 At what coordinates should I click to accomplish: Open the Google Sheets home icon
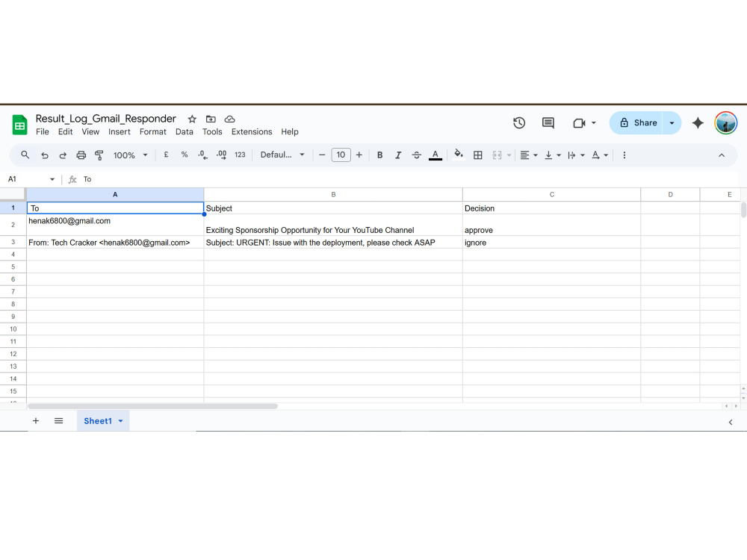coord(19,125)
